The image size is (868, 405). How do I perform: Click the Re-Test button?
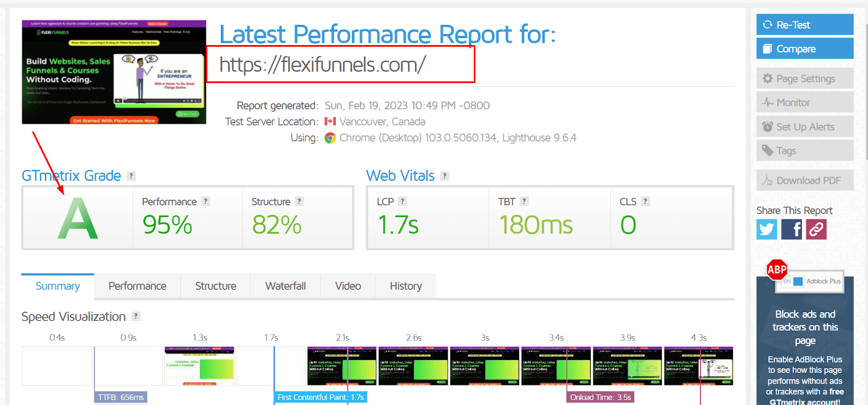[x=805, y=24]
